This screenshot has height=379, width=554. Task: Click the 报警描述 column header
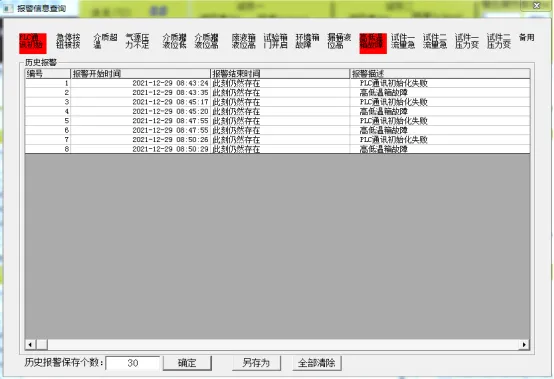pos(440,74)
